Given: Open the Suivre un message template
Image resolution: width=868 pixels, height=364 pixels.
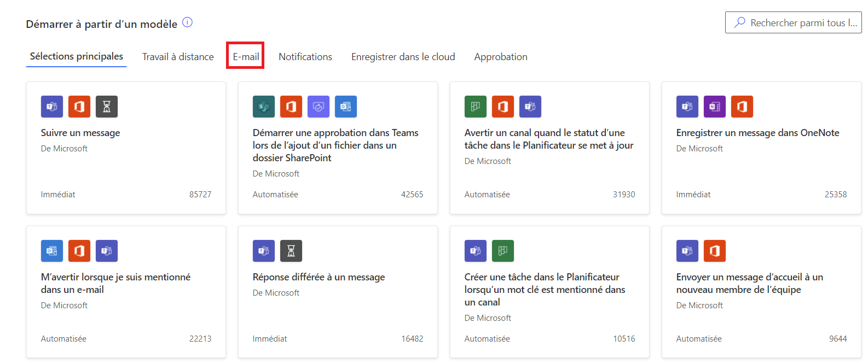Looking at the screenshot, I should [80, 133].
